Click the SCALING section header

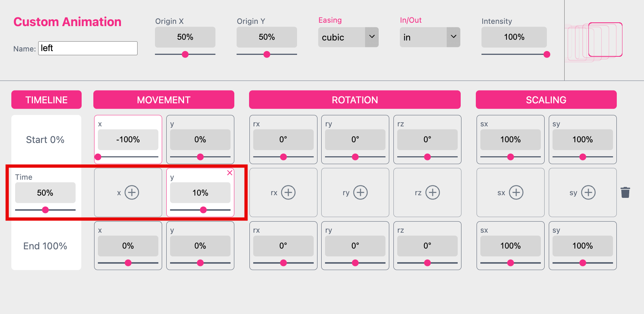point(546,100)
